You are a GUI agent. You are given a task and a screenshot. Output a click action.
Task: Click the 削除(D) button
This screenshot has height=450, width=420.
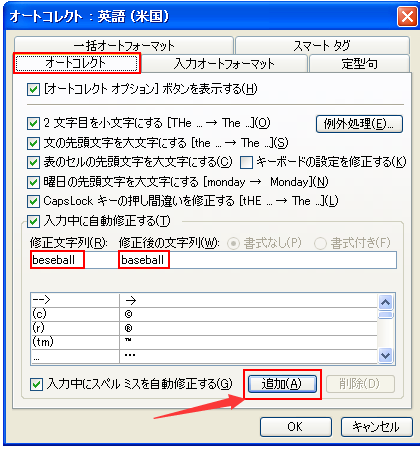[360, 384]
